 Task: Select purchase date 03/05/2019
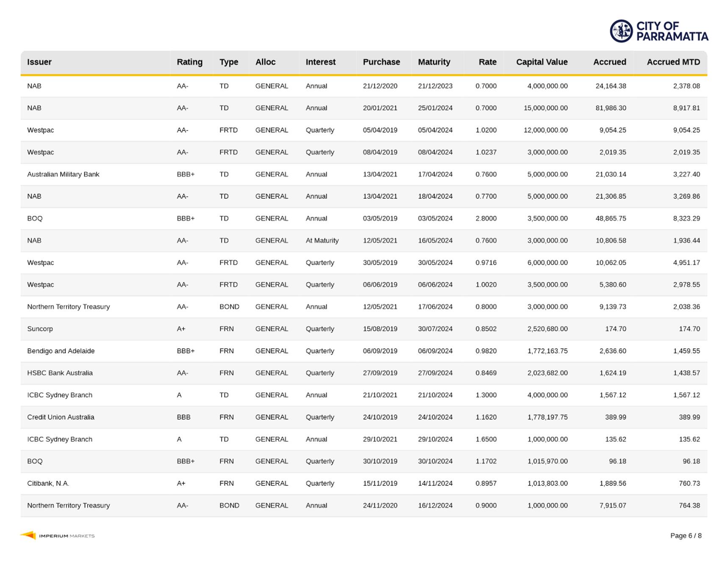coord(380,219)
